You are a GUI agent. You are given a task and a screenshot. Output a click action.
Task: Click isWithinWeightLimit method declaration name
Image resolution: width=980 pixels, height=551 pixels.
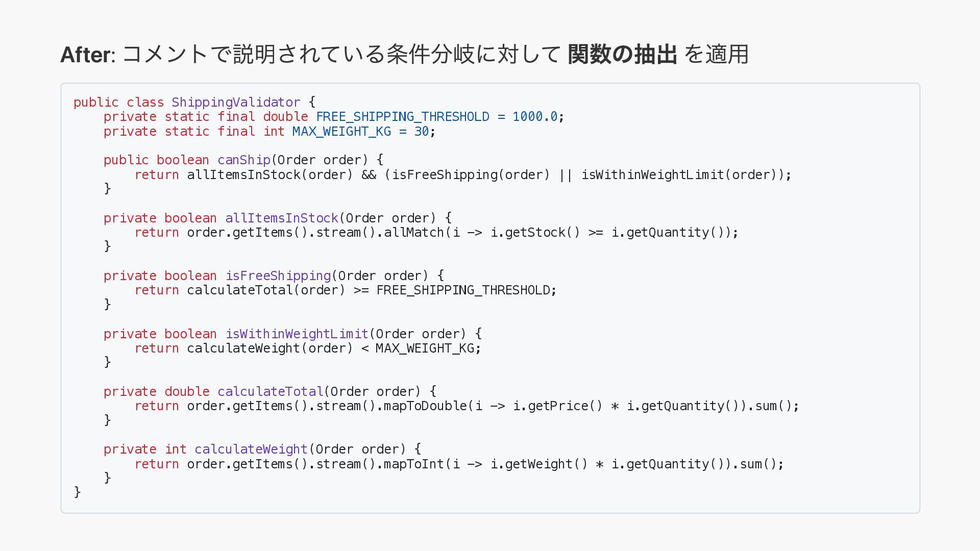point(297,334)
